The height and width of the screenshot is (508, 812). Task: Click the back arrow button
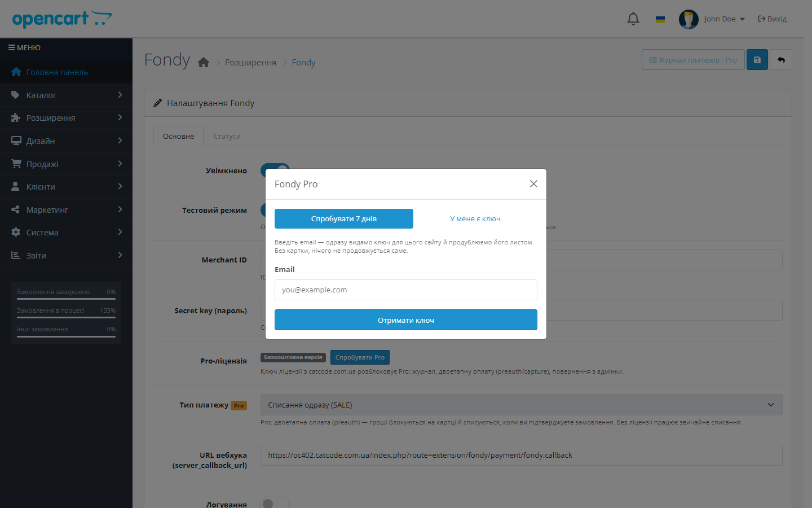[781, 60]
